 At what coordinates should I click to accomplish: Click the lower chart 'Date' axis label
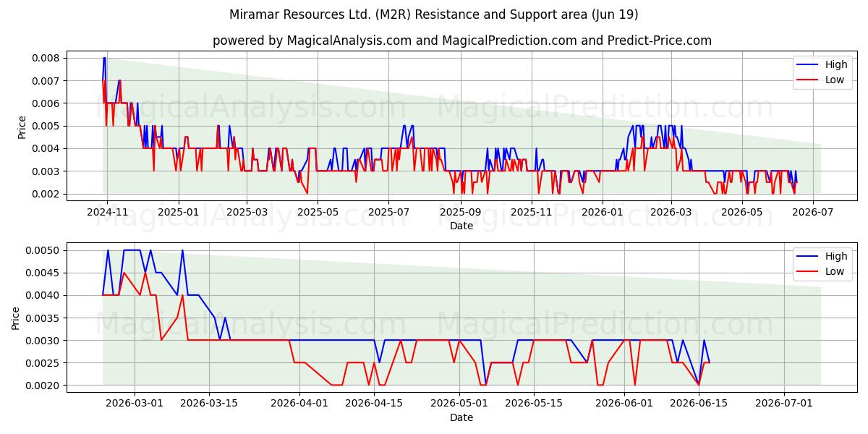pyautogui.click(x=461, y=417)
